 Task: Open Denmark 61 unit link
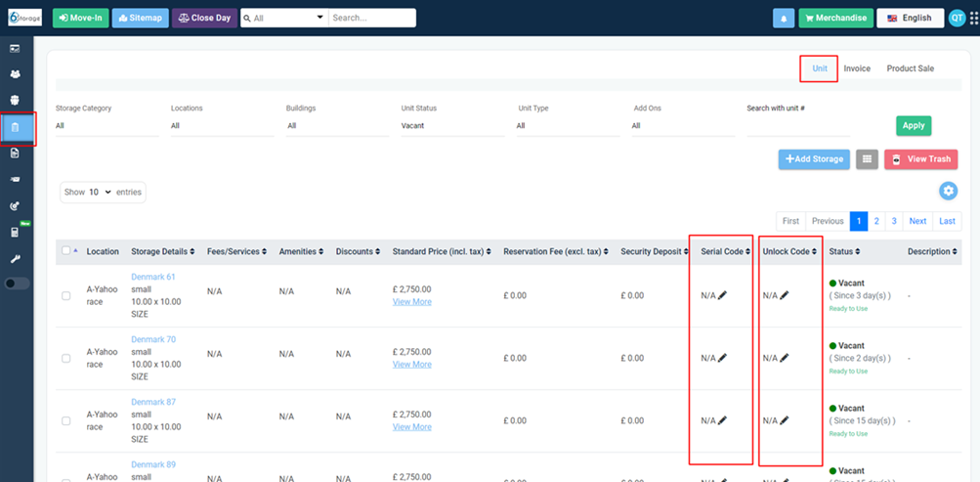[153, 277]
